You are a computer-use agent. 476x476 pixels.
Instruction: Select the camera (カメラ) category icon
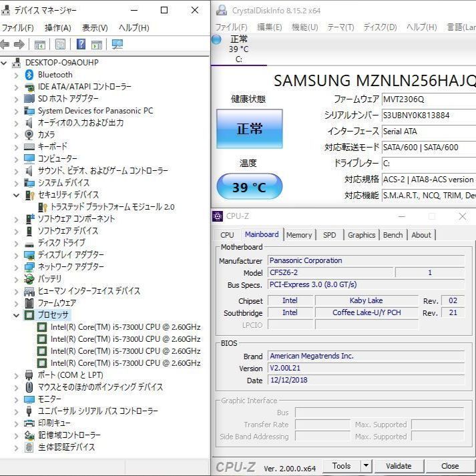29,134
